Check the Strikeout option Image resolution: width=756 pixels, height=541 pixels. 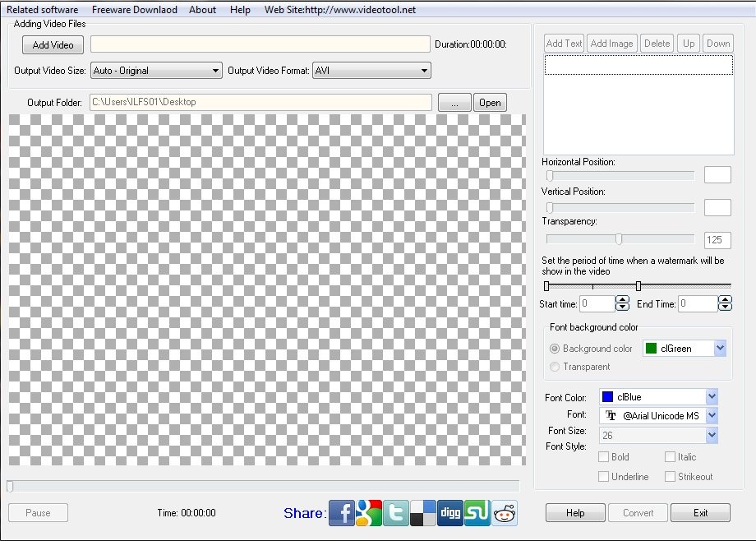pyautogui.click(x=670, y=477)
